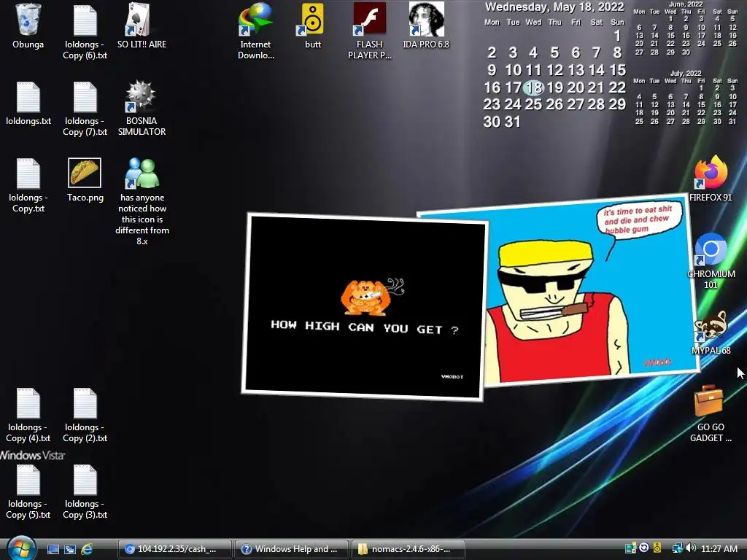747x560 pixels.
Task: Open the MYPAL 68 raccoon shortcut
Action: click(711, 333)
